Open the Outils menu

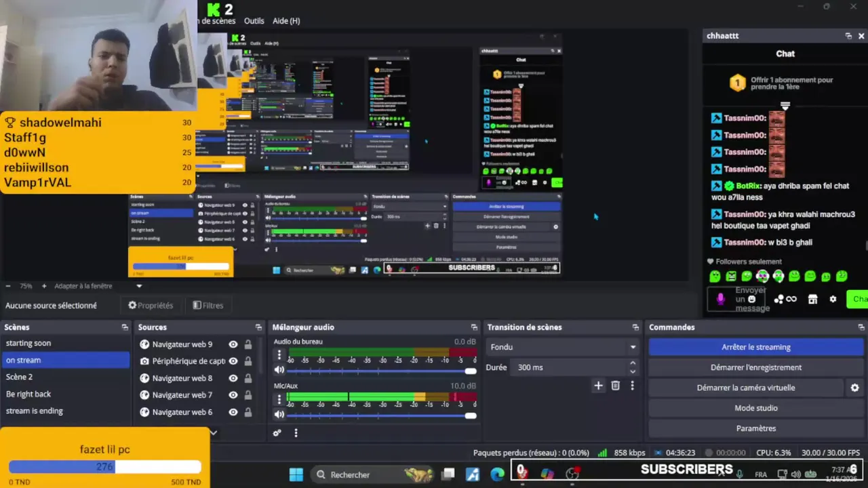pyautogui.click(x=254, y=21)
